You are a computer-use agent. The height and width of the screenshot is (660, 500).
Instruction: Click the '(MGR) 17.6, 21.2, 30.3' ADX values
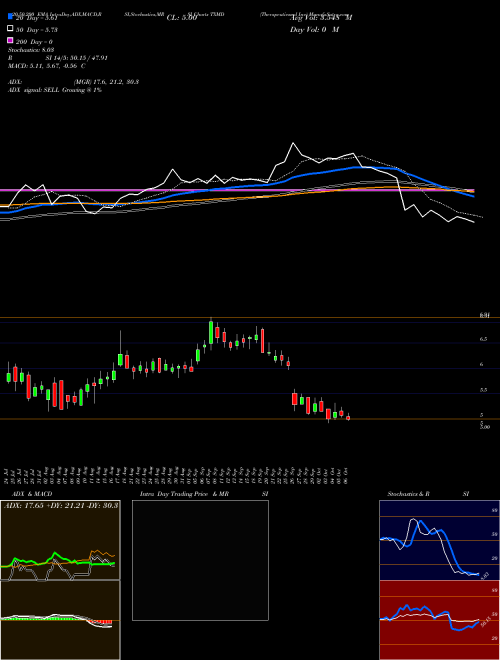(106, 82)
